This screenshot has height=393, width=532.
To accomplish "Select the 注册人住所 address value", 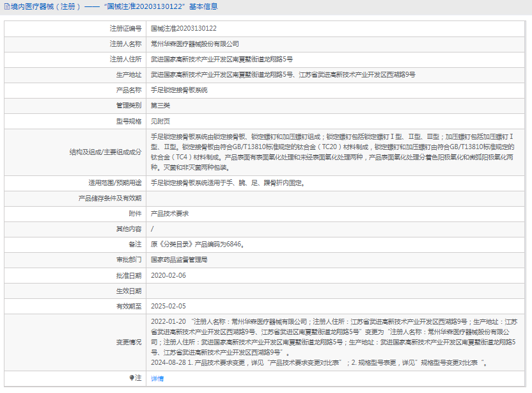I will point(221,59).
